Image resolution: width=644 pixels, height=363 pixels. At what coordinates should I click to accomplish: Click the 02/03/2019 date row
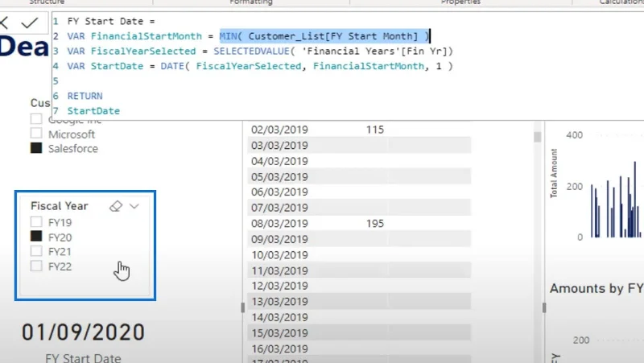click(359, 130)
